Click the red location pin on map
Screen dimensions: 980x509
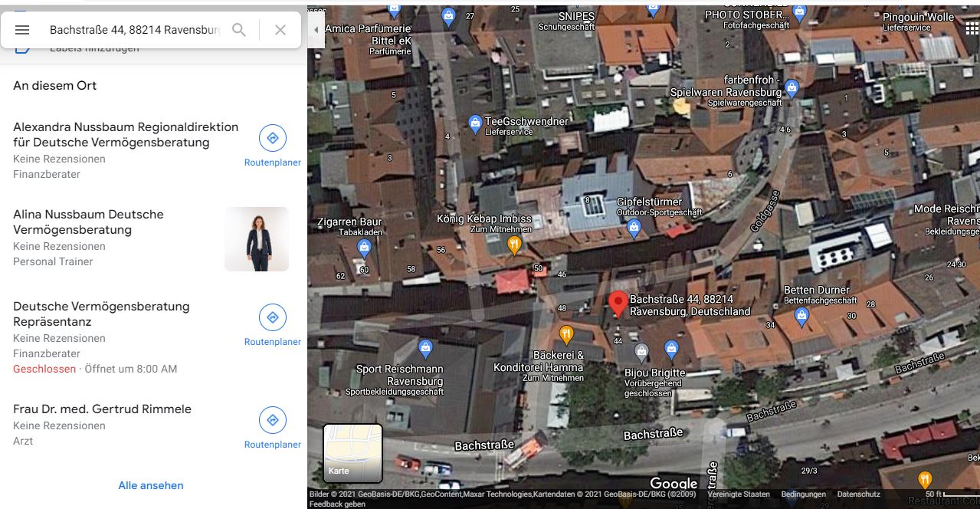pyautogui.click(x=618, y=304)
